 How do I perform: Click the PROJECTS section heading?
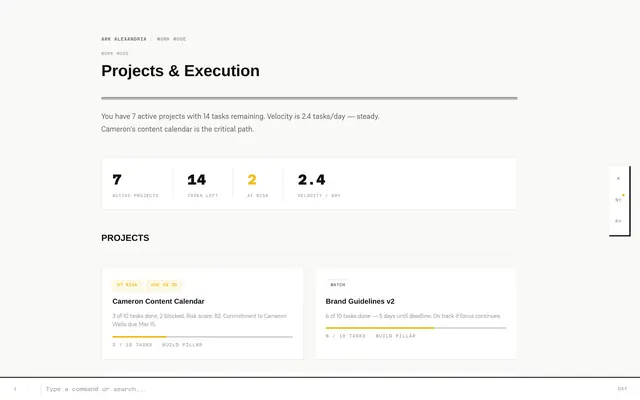click(125, 238)
